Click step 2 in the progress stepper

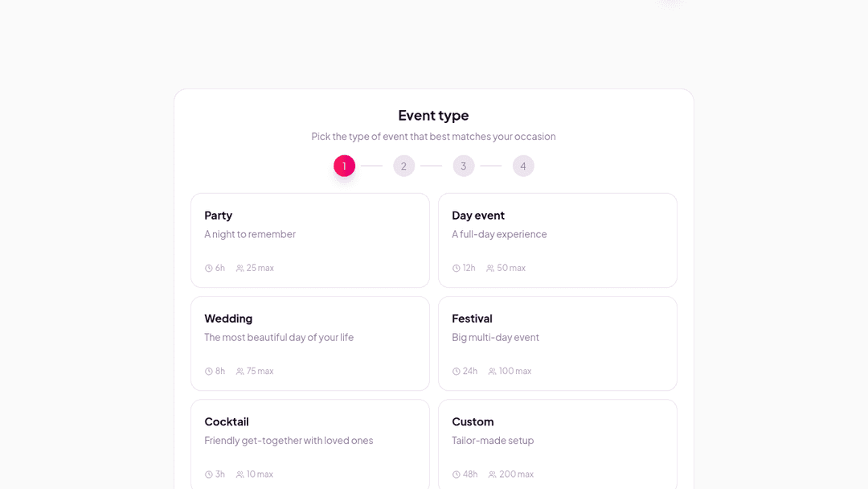[x=403, y=166]
